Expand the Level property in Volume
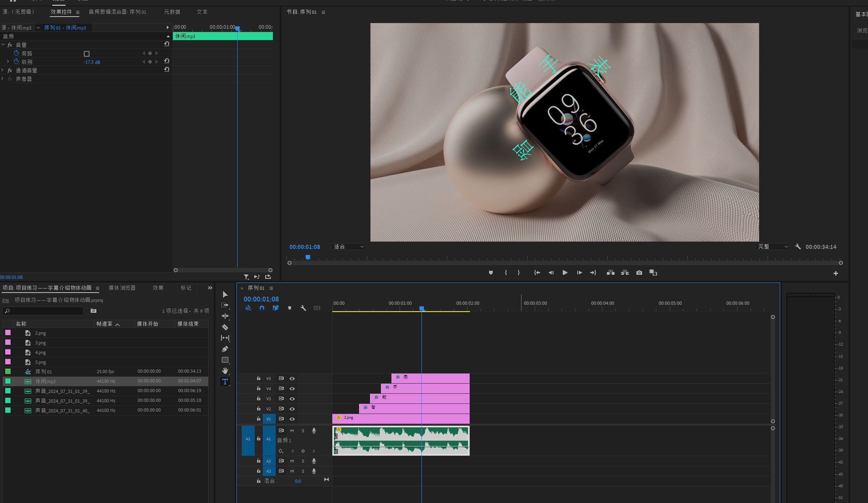 coord(8,62)
